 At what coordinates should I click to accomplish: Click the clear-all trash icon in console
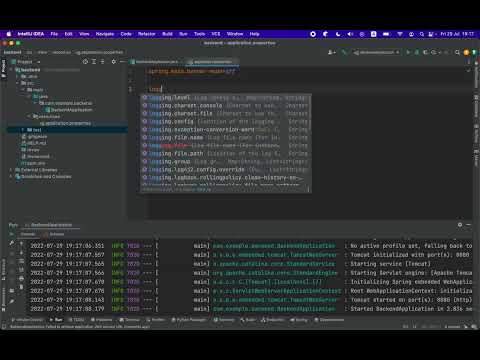(x=21, y=287)
